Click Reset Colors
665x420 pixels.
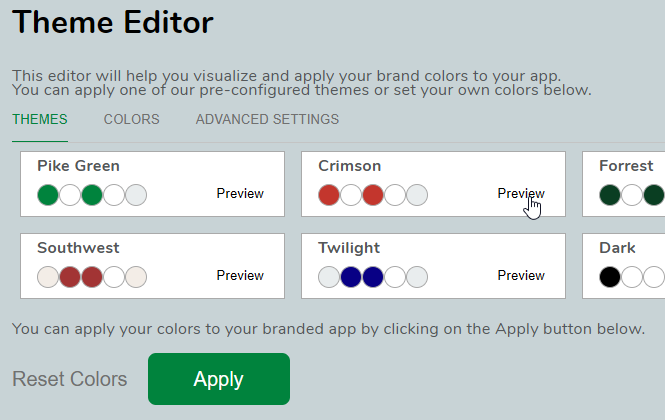70,379
